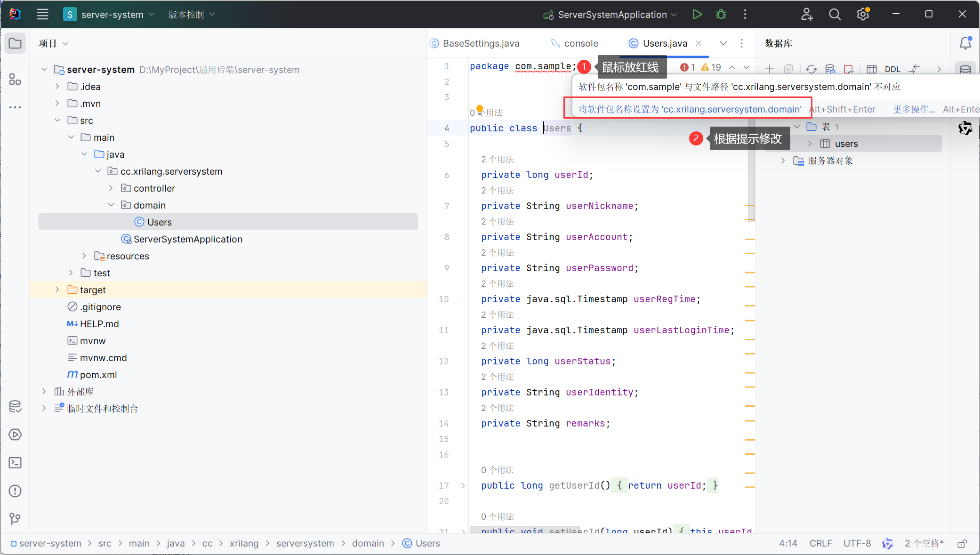
Task: Show more tool windows ellipsis
Action: 15,107
